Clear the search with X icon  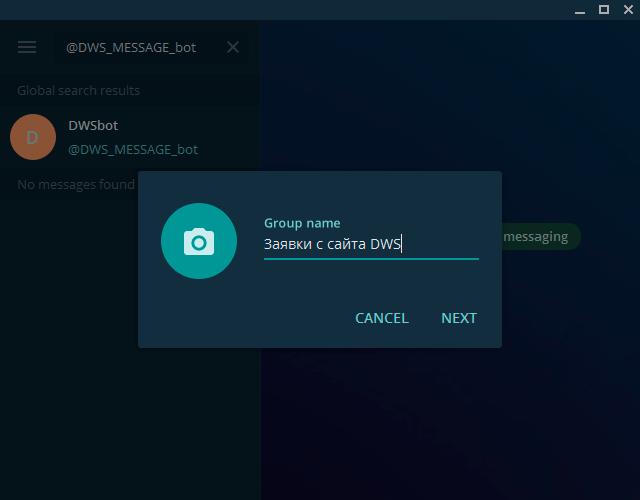click(x=233, y=47)
